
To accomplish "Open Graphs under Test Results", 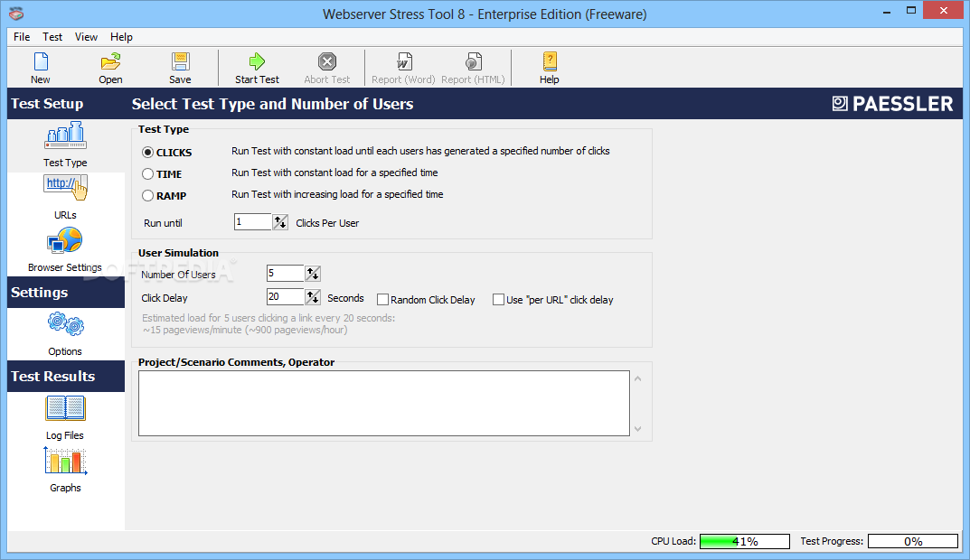I will click(x=65, y=471).
